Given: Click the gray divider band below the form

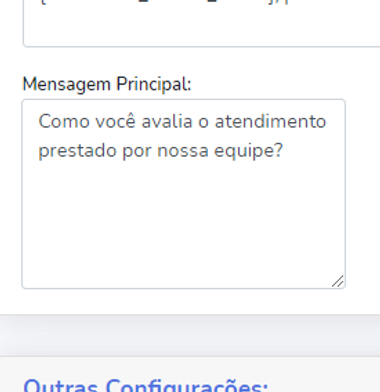Looking at the screenshot, I should click(190, 335).
